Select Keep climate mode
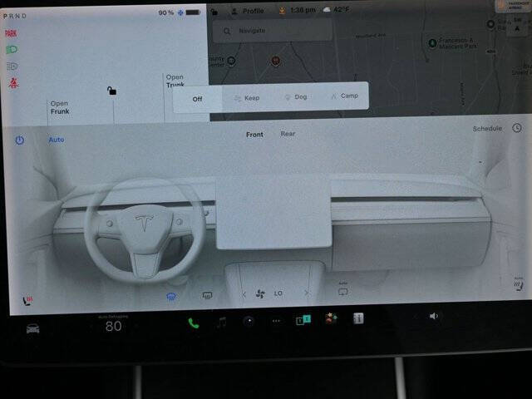The height and width of the screenshot is (399, 532). coord(247,98)
